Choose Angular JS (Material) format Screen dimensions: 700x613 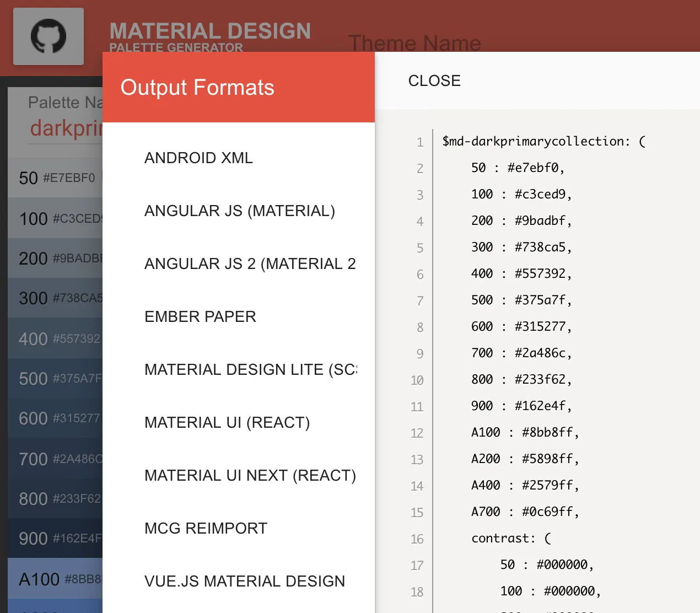tap(240, 211)
